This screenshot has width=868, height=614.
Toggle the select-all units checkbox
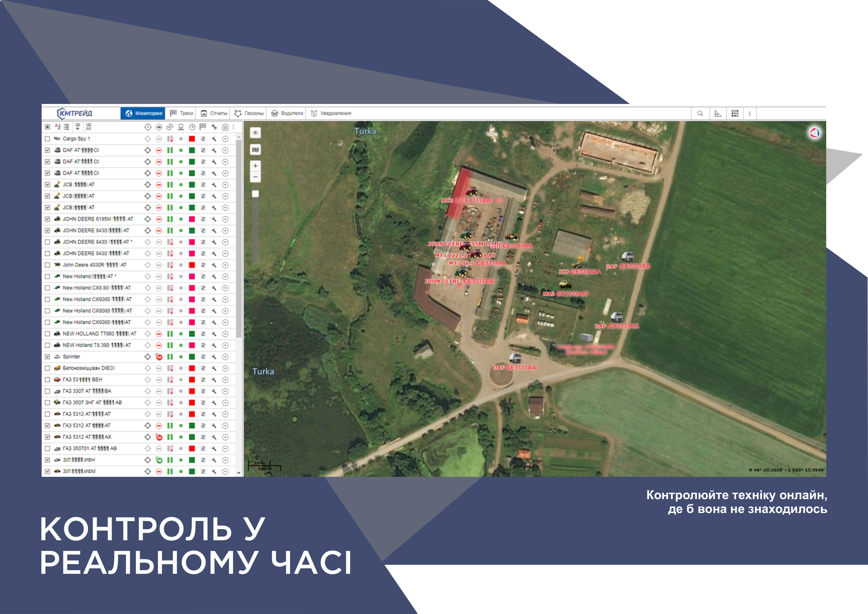click(47, 127)
